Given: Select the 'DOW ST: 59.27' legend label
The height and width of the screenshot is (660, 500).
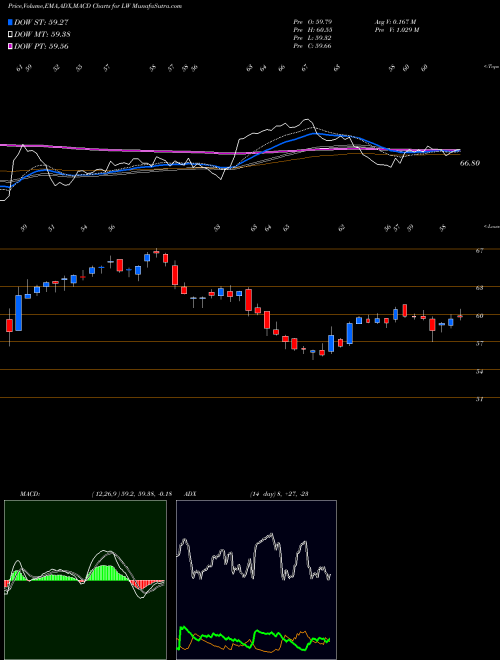Looking at the screenshot, I should tap(41, 22).
